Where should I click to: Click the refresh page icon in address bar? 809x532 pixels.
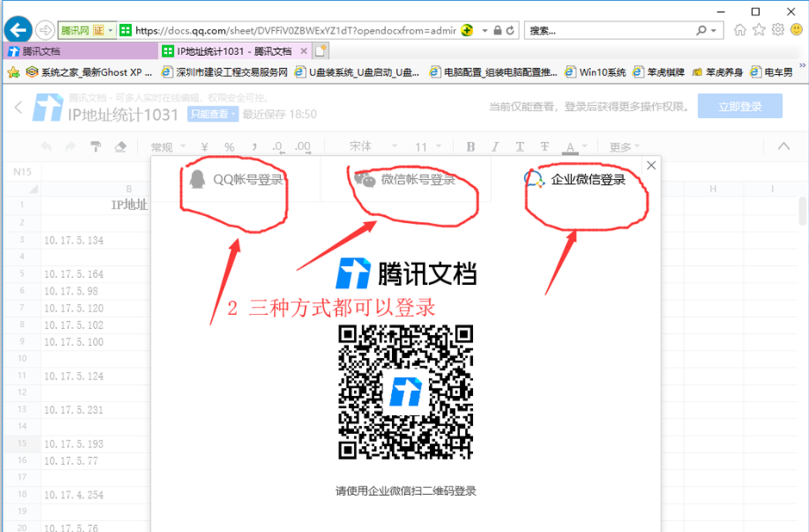[x=511, y=30]
